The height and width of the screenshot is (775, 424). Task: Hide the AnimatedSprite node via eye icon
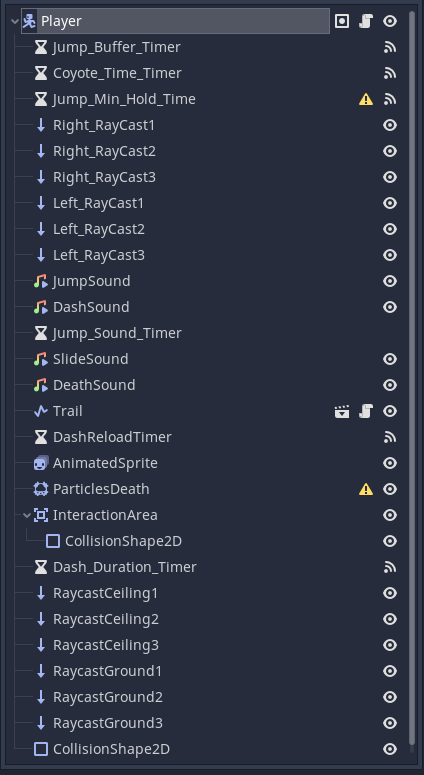point(390,463)
